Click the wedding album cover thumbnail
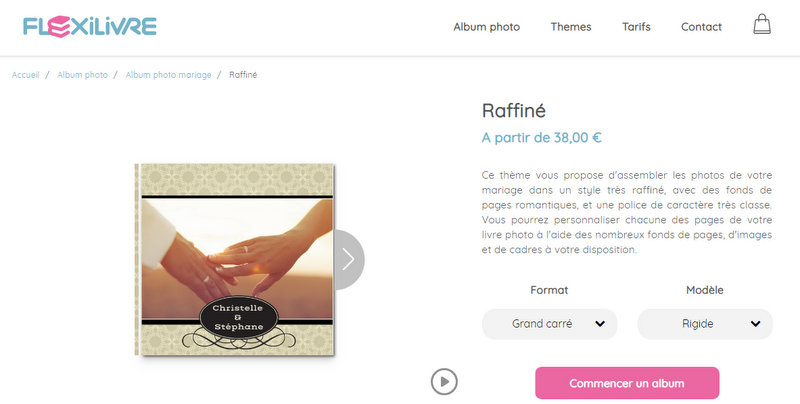The width and height of the screenshot is (800, 404). click(235, 259)
